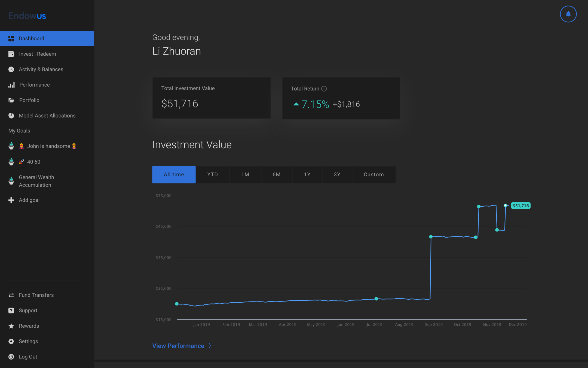The width and height of the screenshot is (588, 368).
Task: Click the Performance bar chart icon
Action: point(11,85)
